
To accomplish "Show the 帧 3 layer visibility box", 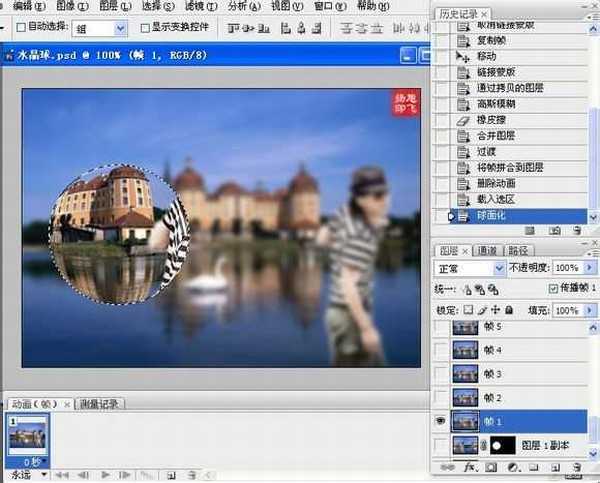I will pyautogui.click(x=441, y=374).
